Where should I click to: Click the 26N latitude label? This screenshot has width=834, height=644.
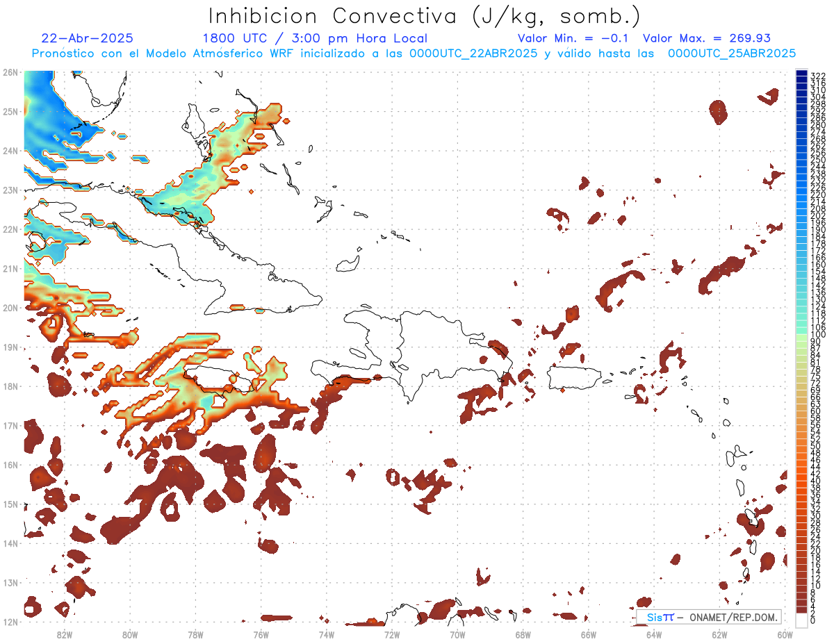point(10,72)
